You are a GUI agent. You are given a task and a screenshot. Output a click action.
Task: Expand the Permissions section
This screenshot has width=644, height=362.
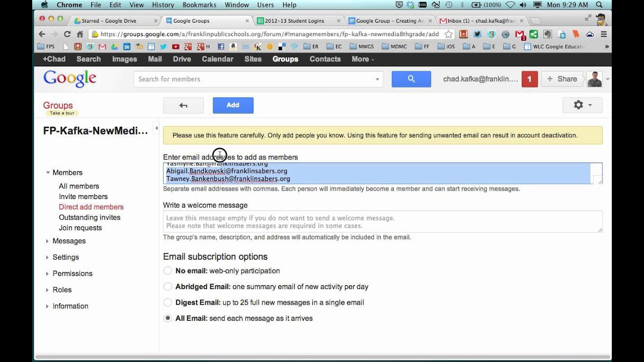tap(47, 274)
